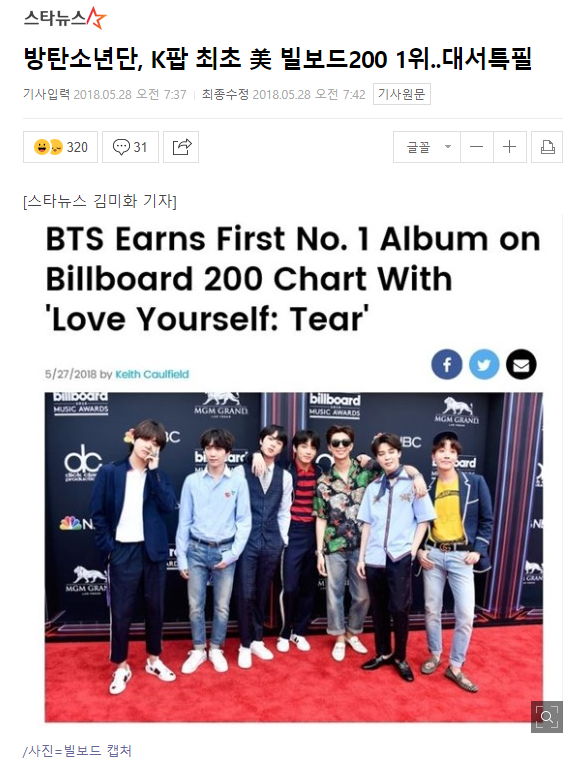Viewport: 580px width, 765px height.
Task: Share on Twitter icon in screenshot
Action: click(x=484, y=364)
